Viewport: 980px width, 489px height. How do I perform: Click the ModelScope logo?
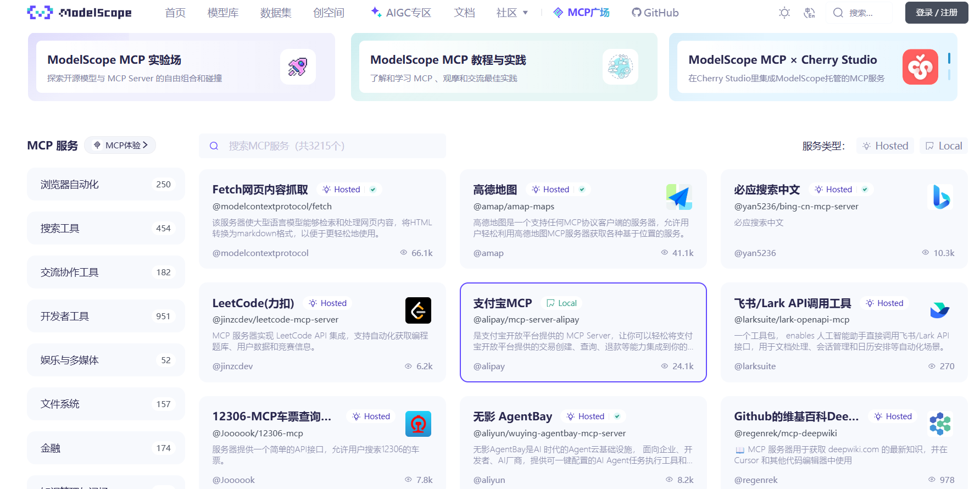79,13
